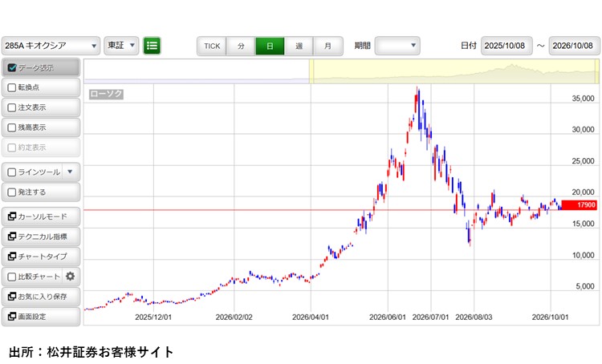The width and height of the screenshot is (602, 364).
Task: Click the end date field 2026/10/08
Action: (x=575, y=46)
